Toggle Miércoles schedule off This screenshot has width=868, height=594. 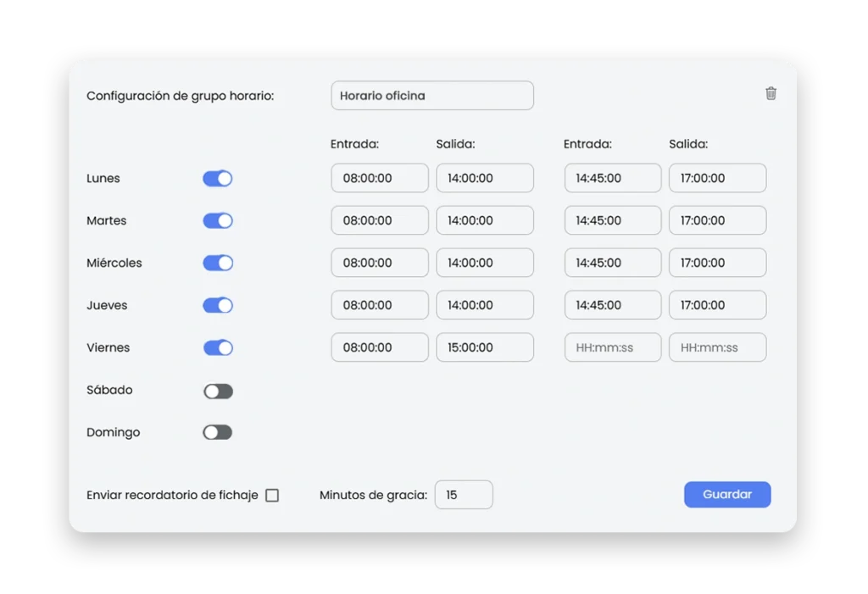point(217,264)
